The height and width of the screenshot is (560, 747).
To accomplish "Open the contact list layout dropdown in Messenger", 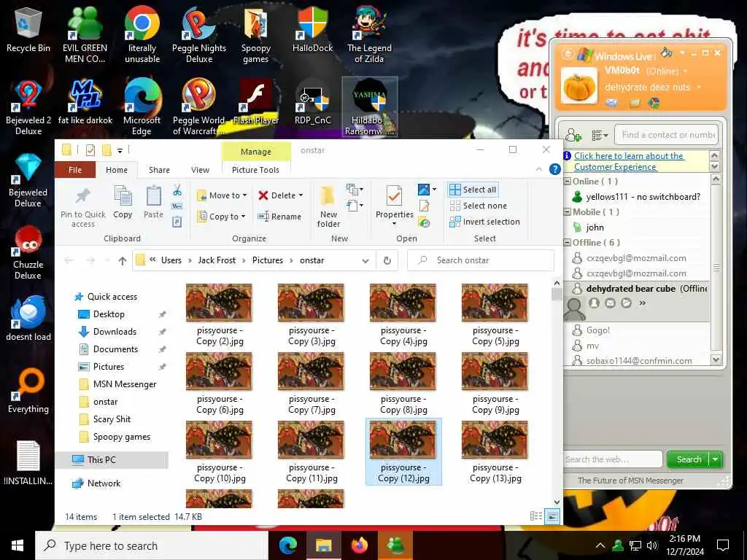I will [600, 136].
